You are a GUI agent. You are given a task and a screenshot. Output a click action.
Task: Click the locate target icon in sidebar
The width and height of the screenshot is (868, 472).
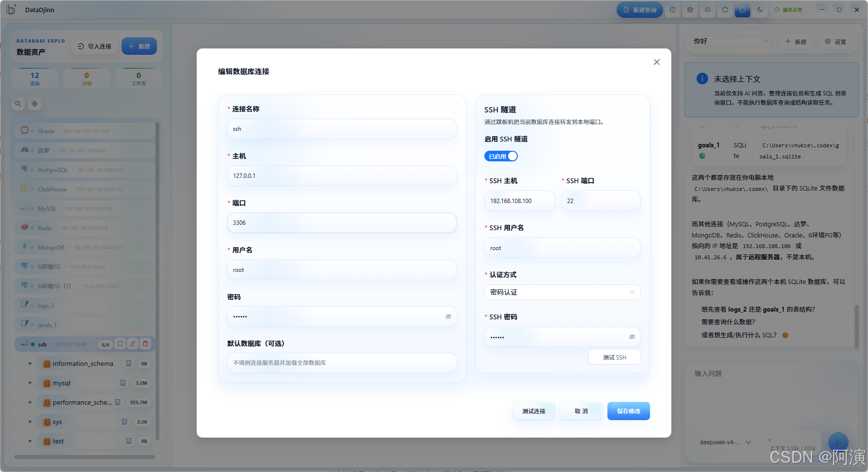(x=34, y=104)
